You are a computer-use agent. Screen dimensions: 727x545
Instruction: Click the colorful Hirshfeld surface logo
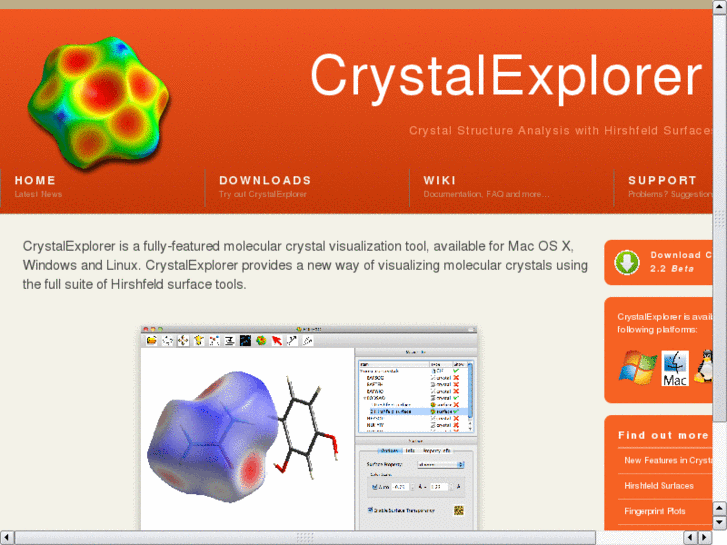pyautogui.click(x=99, y=102)
